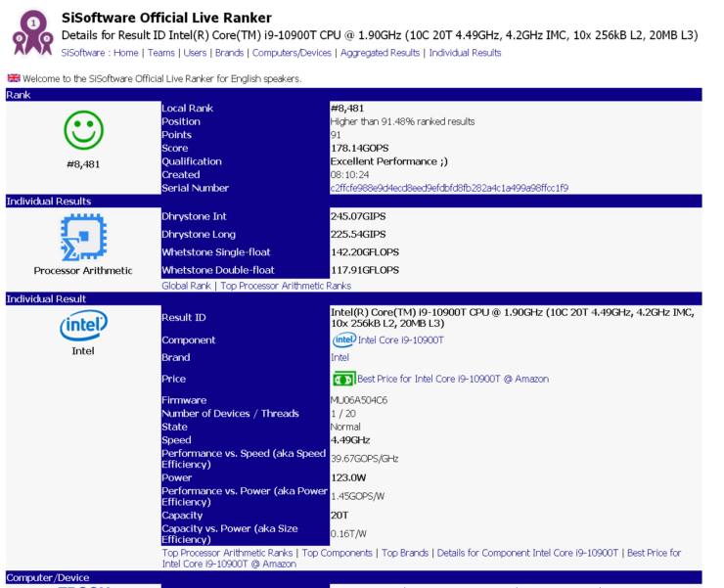
Task: Open Details for Component Intel Core i9-10900T
Action: pos(527,553)
